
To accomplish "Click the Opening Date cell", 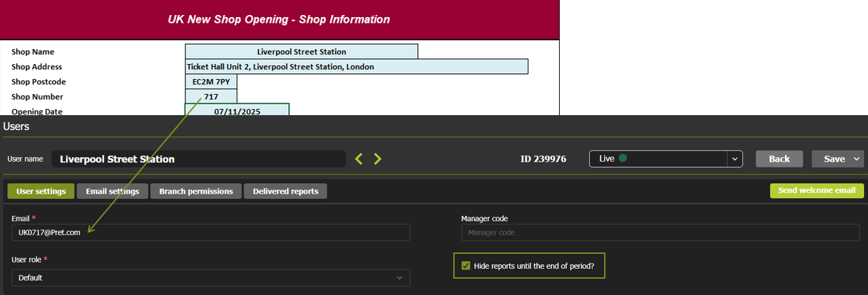I will [x=236, y=111].
